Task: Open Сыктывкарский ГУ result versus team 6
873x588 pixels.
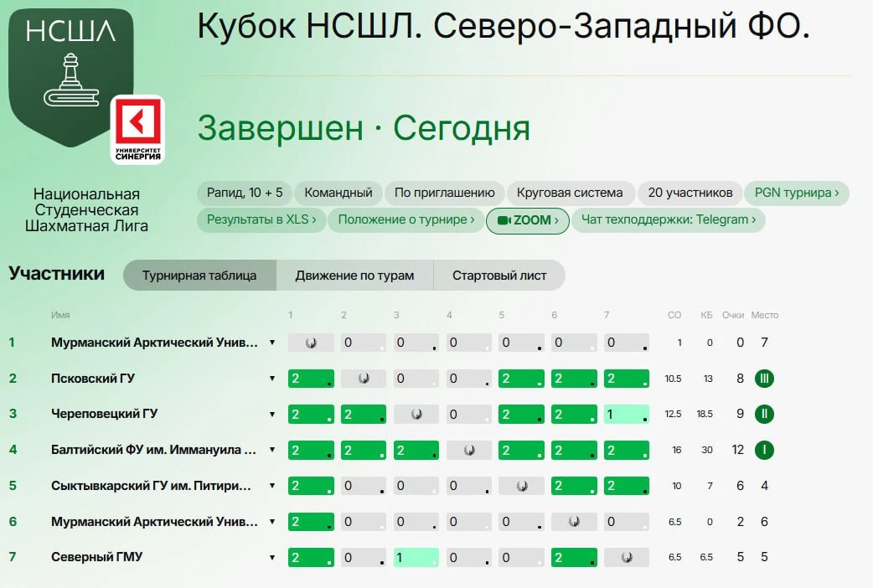Action: 574,486
